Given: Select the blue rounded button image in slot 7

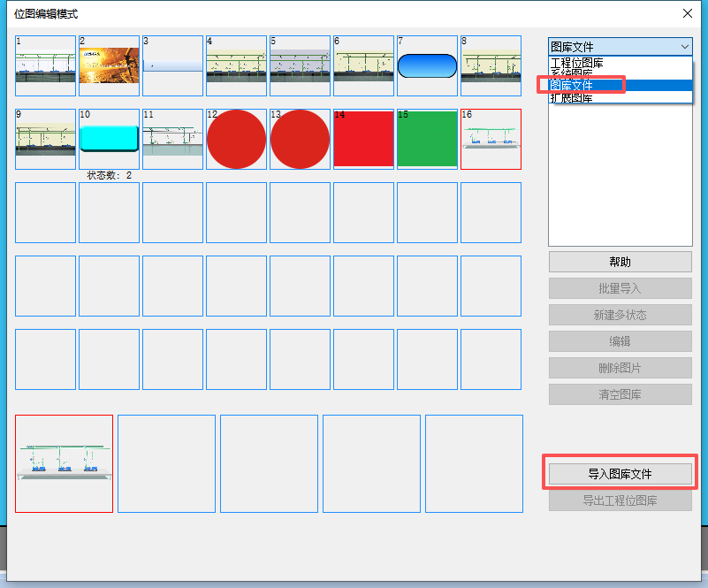Looking at the screenshot, I should pos(427,65).
